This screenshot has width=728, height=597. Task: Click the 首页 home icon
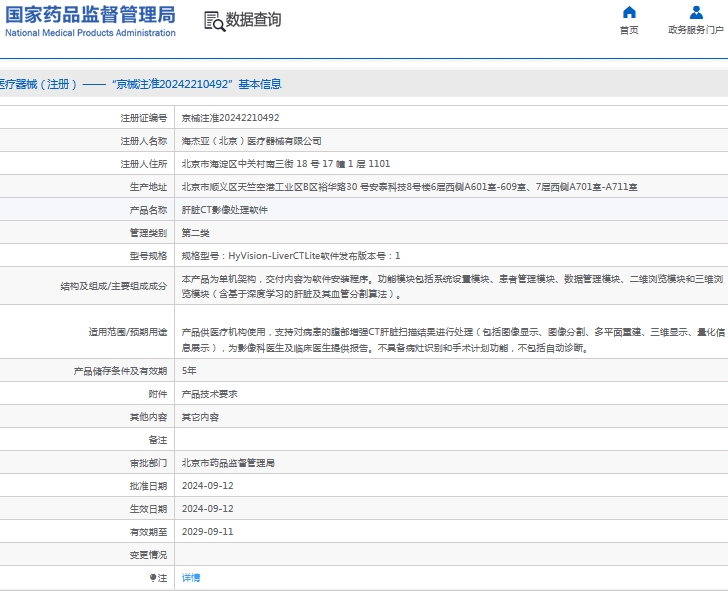[x=629, y=12]
